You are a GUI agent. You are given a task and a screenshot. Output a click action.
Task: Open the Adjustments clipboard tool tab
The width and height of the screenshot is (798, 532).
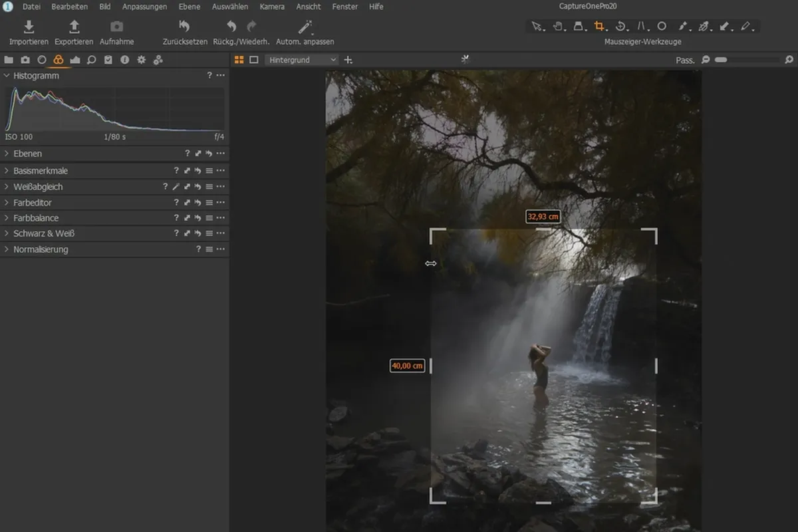108,60
